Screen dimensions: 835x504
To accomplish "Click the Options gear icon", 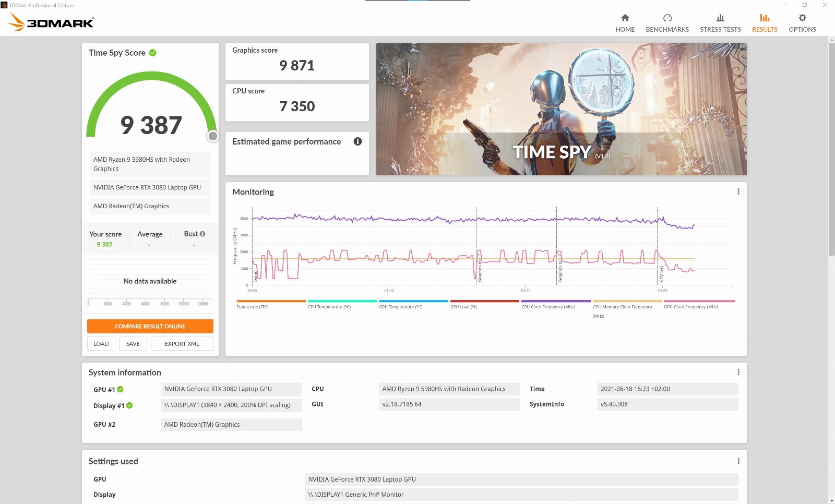I will [802, 18].
